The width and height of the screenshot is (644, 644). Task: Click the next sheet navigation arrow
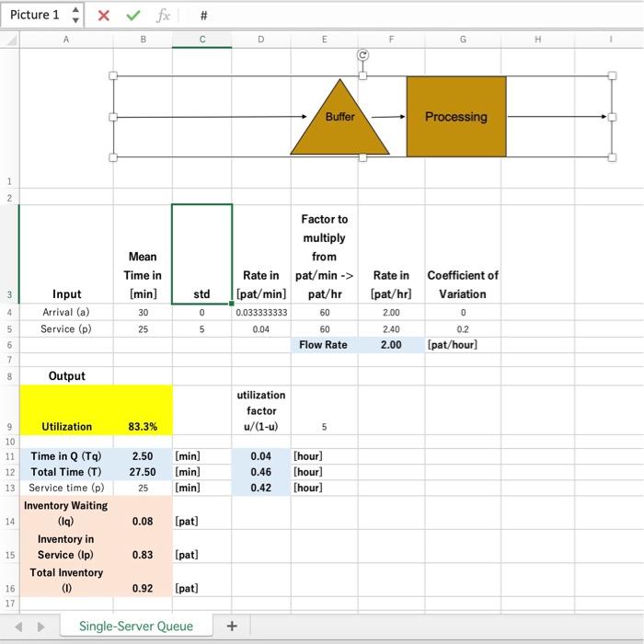40,627
